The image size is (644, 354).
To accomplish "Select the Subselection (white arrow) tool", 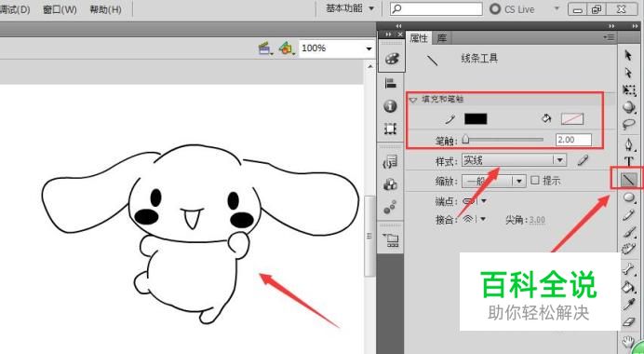I will (x=628, y=73).
